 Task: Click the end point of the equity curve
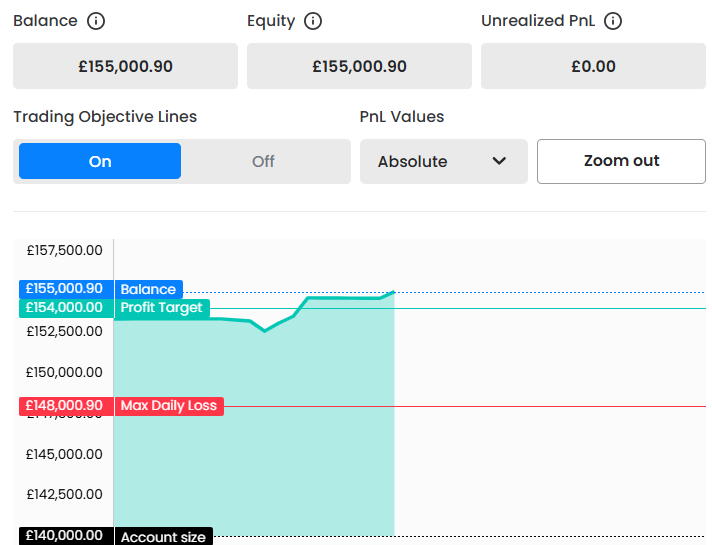point(394,292)
